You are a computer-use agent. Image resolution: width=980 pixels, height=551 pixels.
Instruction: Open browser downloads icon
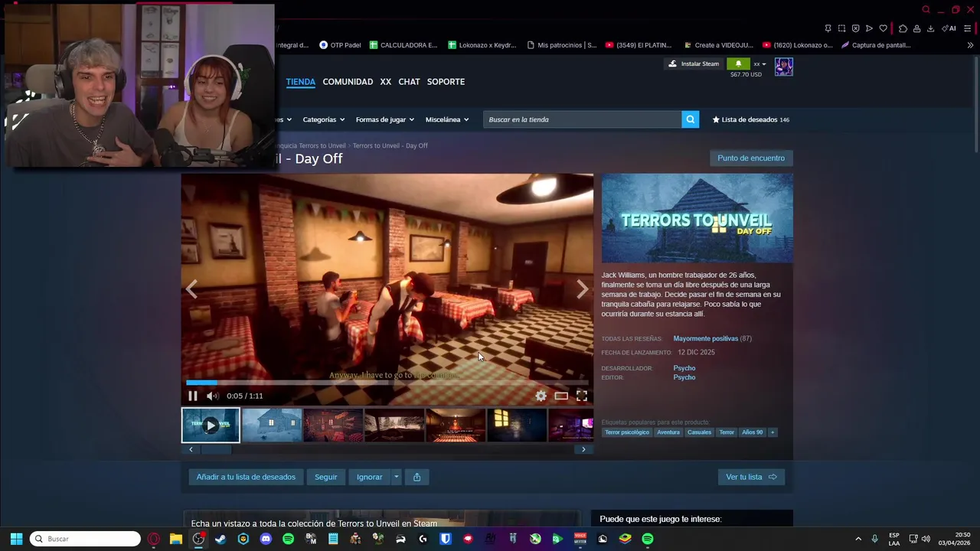click(x=930, y=28)
